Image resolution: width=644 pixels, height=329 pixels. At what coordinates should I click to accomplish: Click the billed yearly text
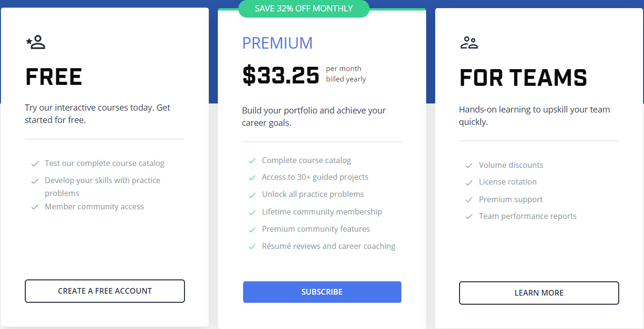[346, 79]
